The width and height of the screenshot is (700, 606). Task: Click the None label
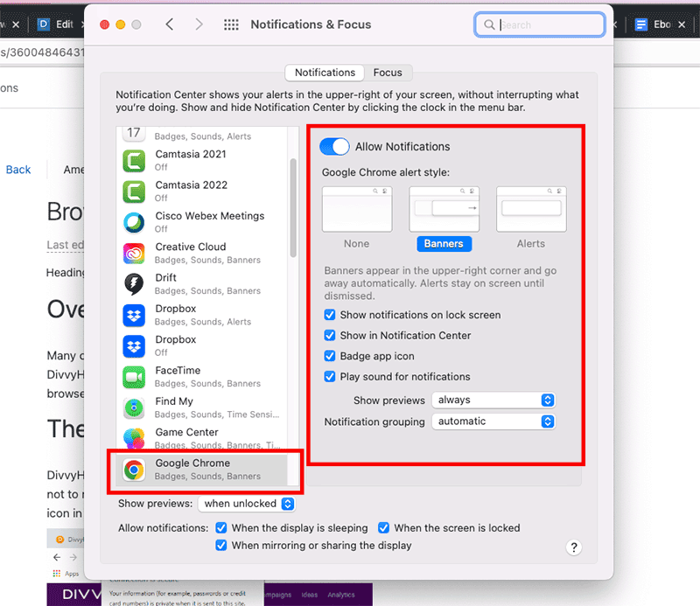pyautogui.click(x=356, y=244)
